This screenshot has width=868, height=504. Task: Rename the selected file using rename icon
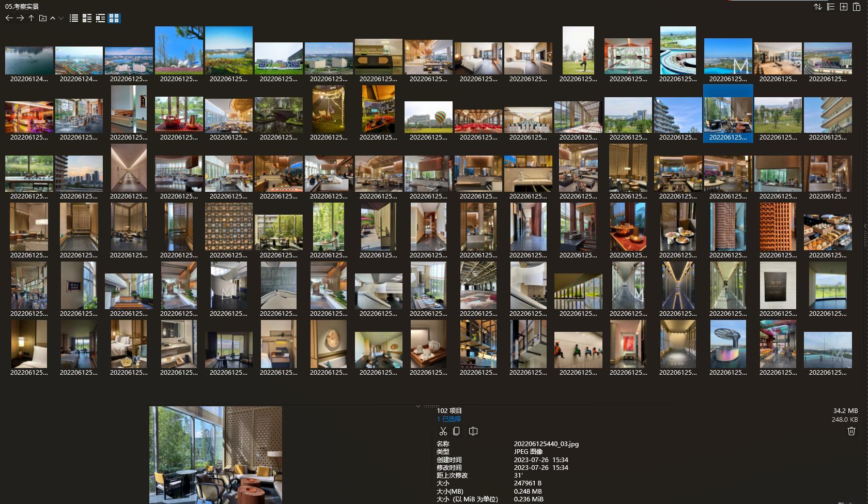(473, 431)
